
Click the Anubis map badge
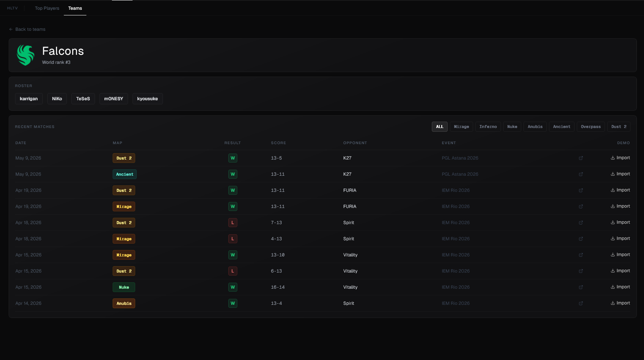(x=124, y=303)
